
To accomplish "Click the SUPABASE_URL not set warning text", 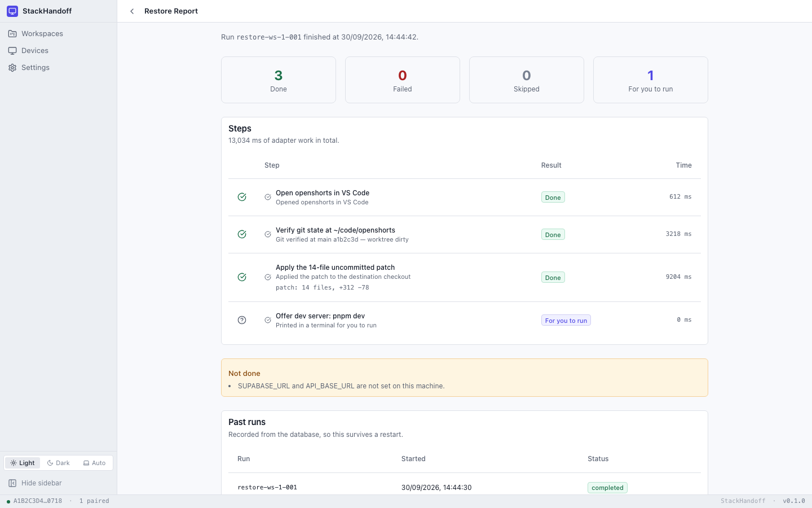I will (341, 386).
